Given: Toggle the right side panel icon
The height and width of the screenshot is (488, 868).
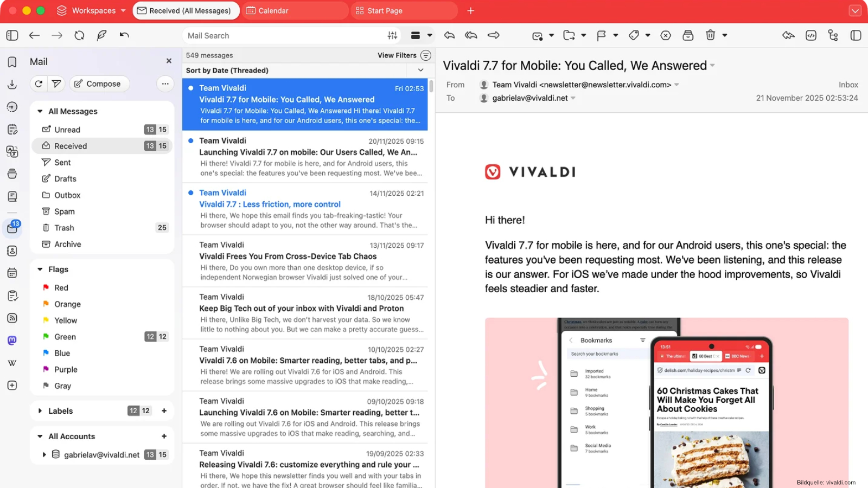Looking at the screenshot, I should coord(856,35).
